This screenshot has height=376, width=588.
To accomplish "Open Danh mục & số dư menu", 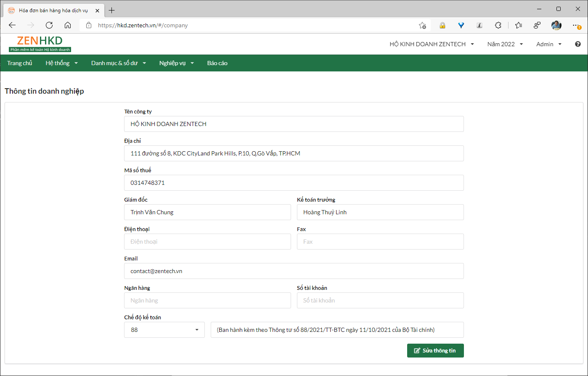I will tap(119, 63).
